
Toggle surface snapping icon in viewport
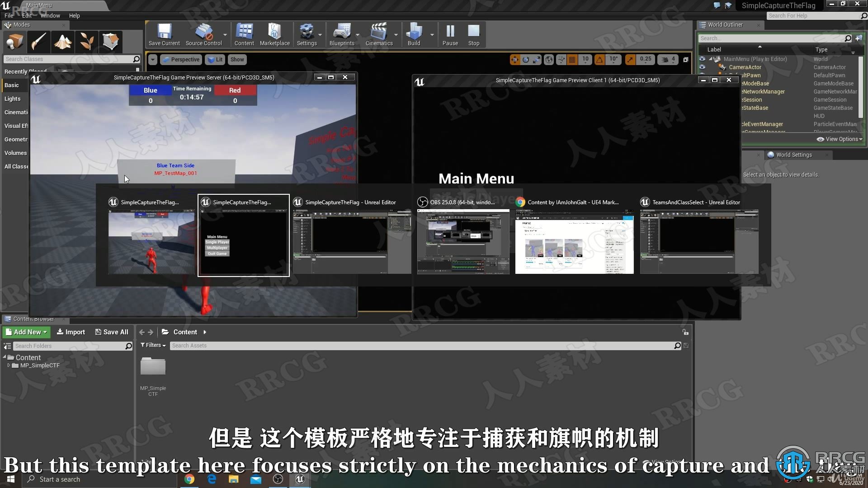click(x=561, y=59)
